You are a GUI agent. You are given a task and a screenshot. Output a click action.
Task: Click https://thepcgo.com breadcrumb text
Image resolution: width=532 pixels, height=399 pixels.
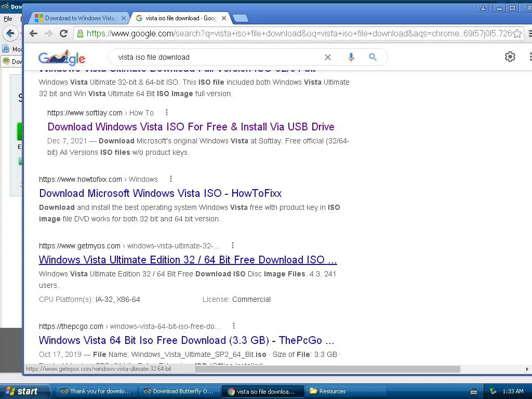coord(71,326)
